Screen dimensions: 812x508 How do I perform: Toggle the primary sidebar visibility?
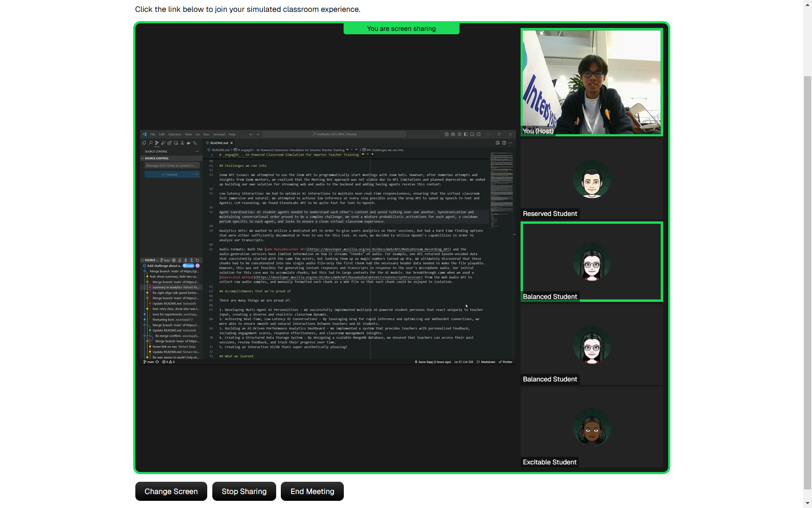click(466, 134)
